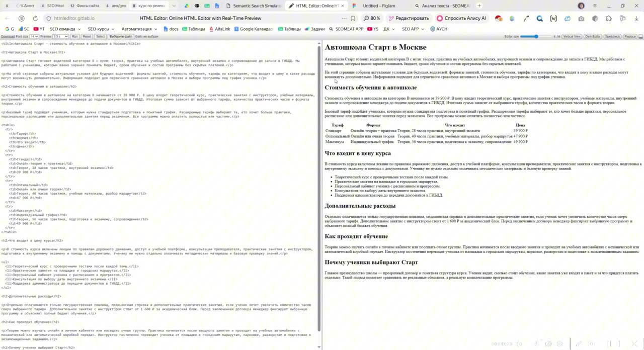This screenshot has width=644, height=350.
Task: Open the puzzle-piece extensions icon
Action: [x=608, y=18]
